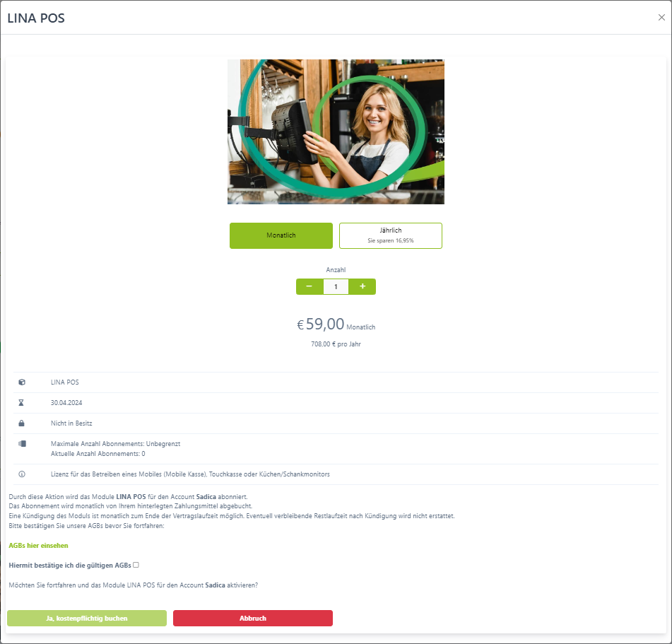Select Monatlich billing option

tap(281, 235)
